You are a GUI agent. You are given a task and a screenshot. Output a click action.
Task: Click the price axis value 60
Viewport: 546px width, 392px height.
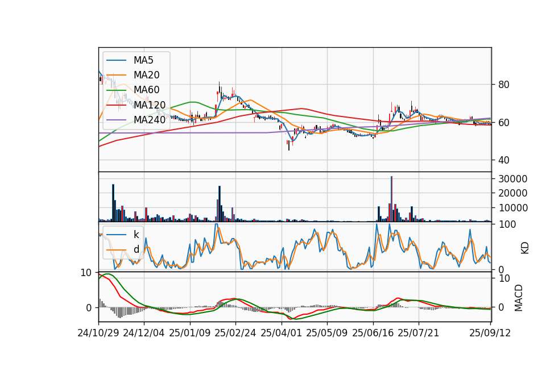504,123
